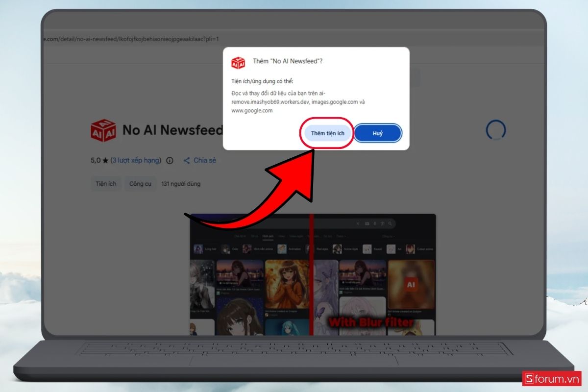Open the extension preview screenshot
The height and width of the screenshot is (392, 588).
[x=313, y=274]
